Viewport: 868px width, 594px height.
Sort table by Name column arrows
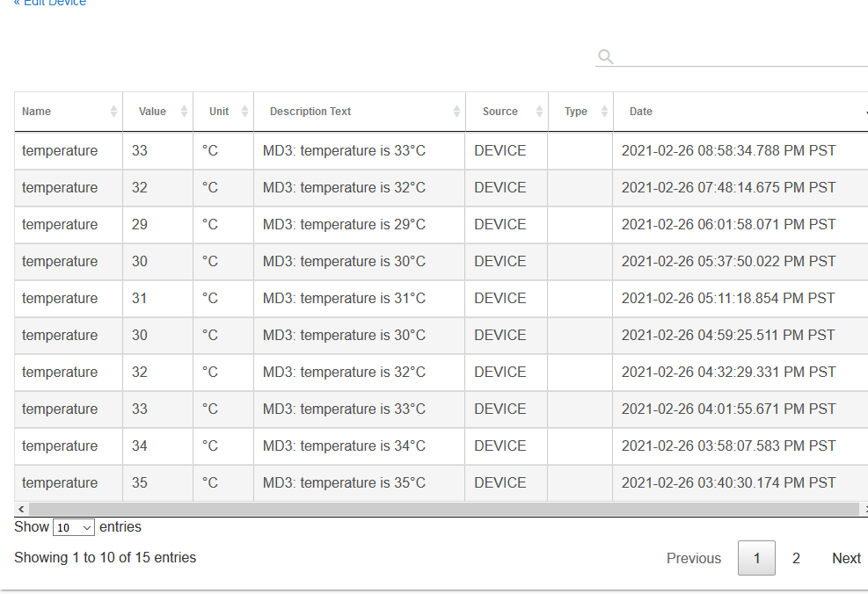point(113,112)
